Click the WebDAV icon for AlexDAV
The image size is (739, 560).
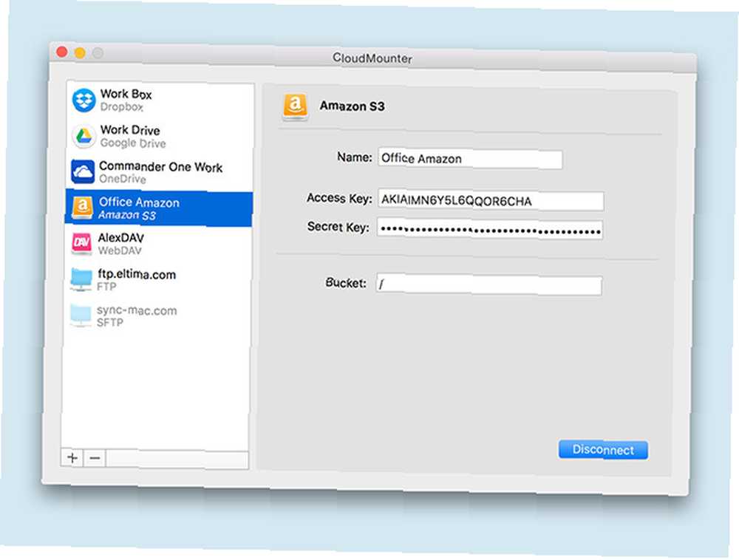81,243
